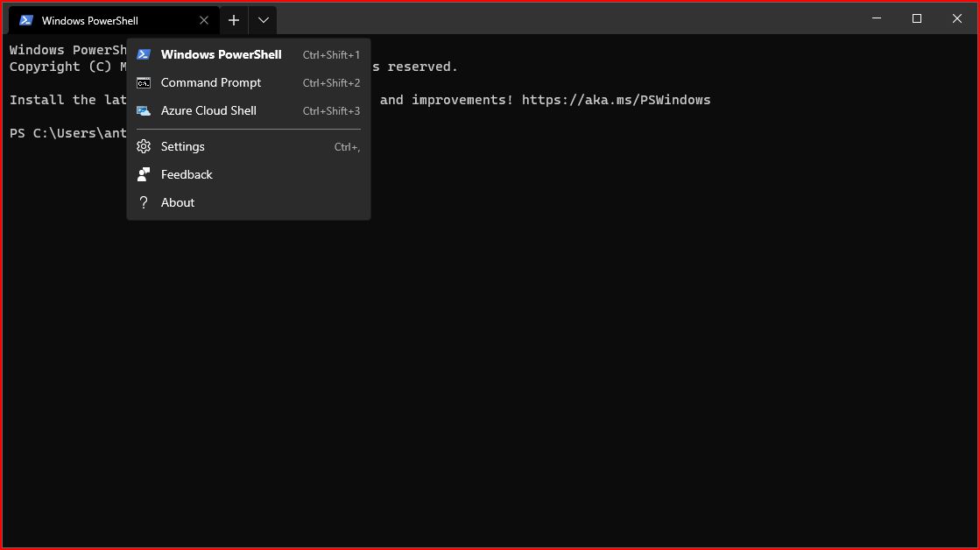Click the Ctrl+Shift+3 shortcut label

pos(331,111)
